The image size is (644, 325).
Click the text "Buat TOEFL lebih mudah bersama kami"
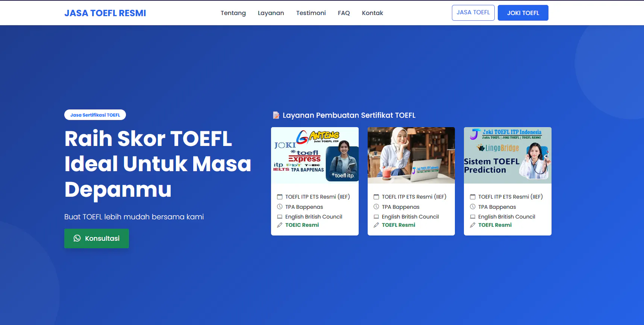[134, 217]
